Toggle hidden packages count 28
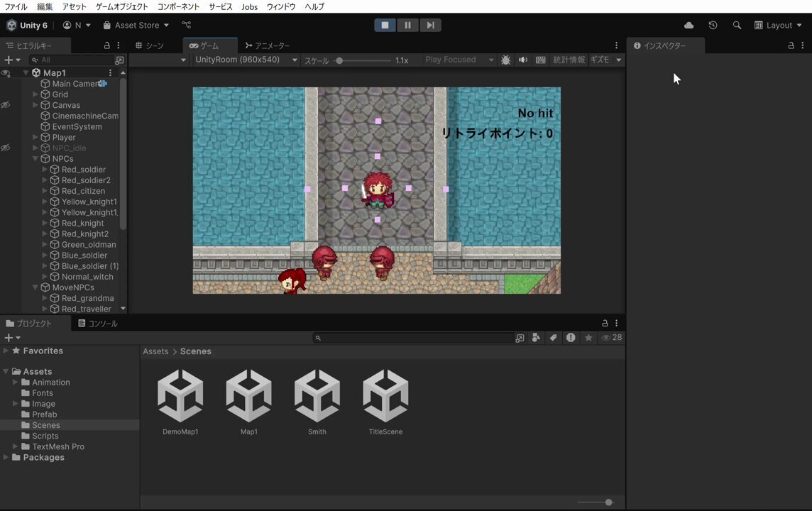The height and width of the screenshot is (511, 812). [x=612, y=338]
